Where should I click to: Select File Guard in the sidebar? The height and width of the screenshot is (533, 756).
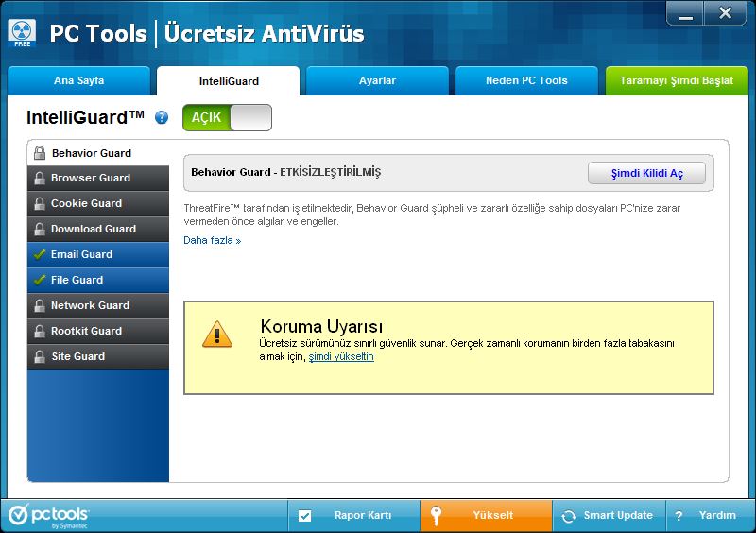point(98,280)
